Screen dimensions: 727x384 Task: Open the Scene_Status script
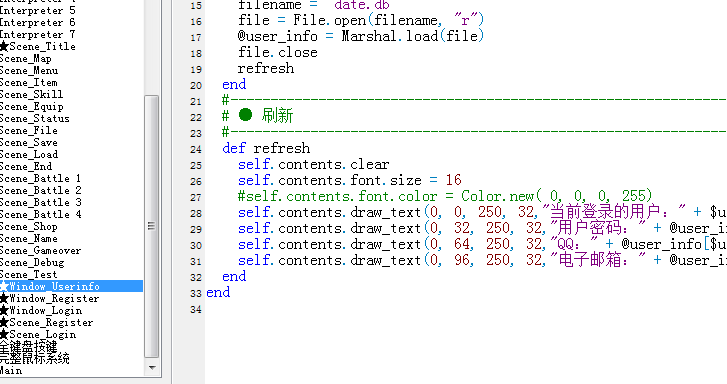(35, 119)
